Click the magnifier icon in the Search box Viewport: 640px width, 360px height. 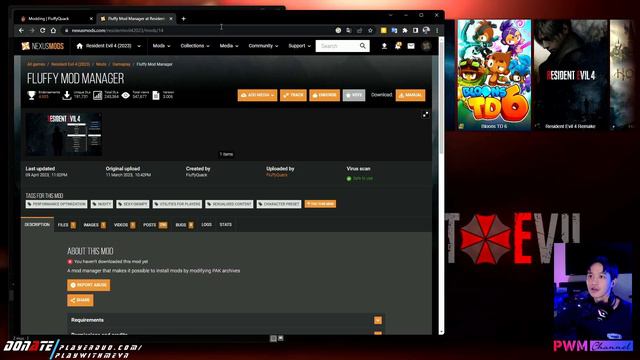click(362, 46)
